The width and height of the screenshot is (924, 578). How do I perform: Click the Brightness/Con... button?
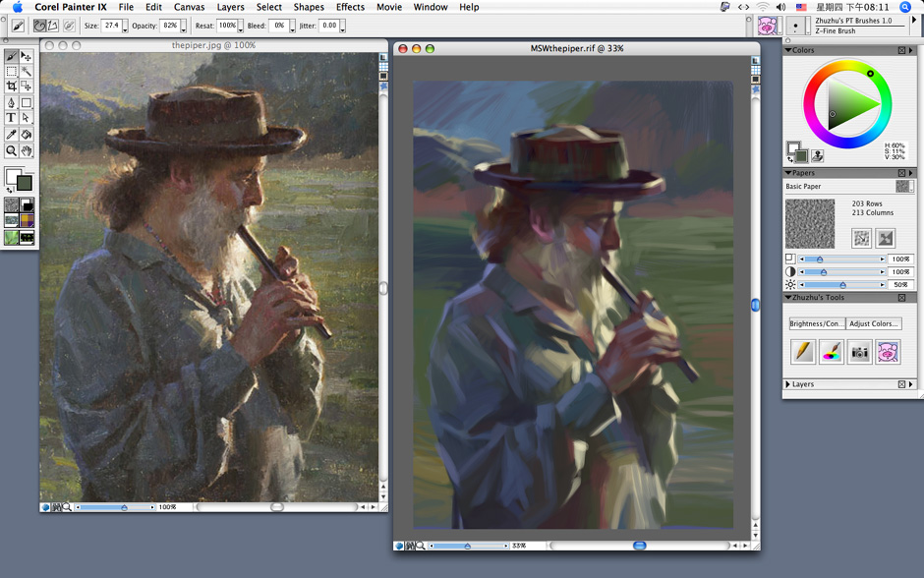(817, 324)
